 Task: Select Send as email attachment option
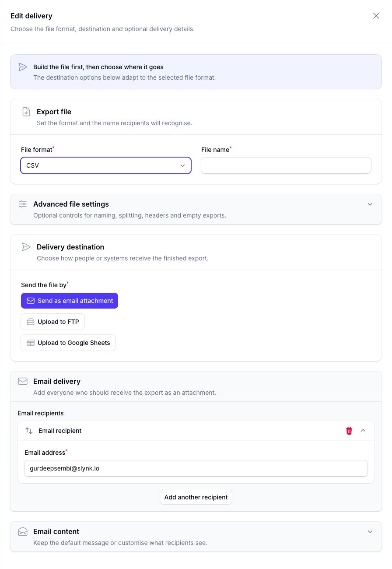pos(70,301)
